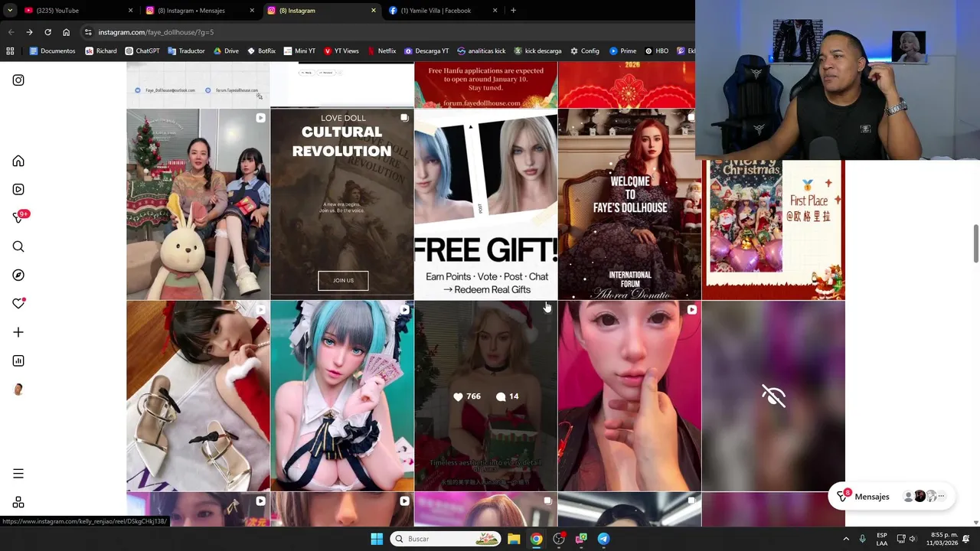Show hidden system tray icons
The height and width of the screenshot is (551, 980).
pos(846,539)
